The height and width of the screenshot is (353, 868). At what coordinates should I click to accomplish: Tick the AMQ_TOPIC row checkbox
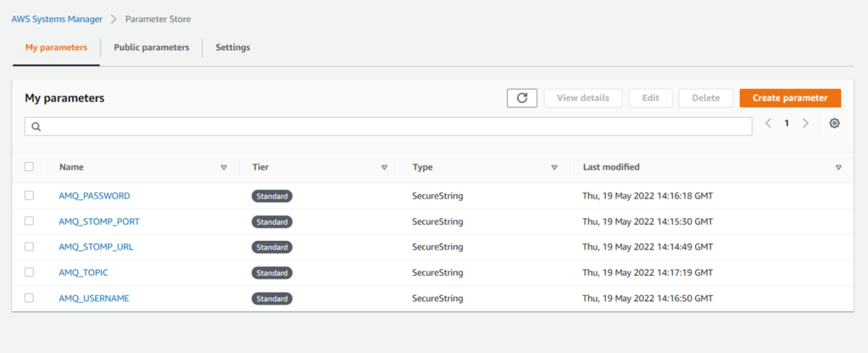coord(30,272)
